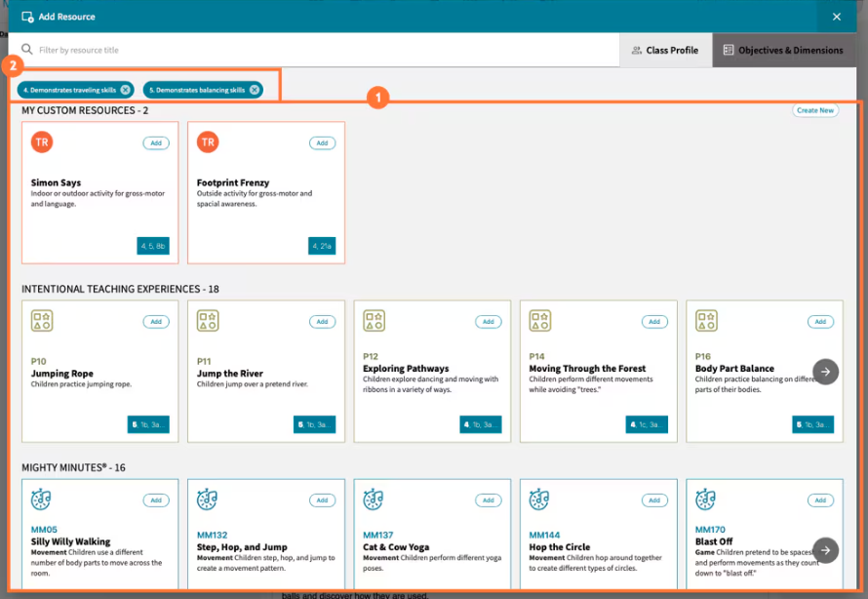Add the Simon Says resource
868x599 pixels.
[x=156, y=142]
